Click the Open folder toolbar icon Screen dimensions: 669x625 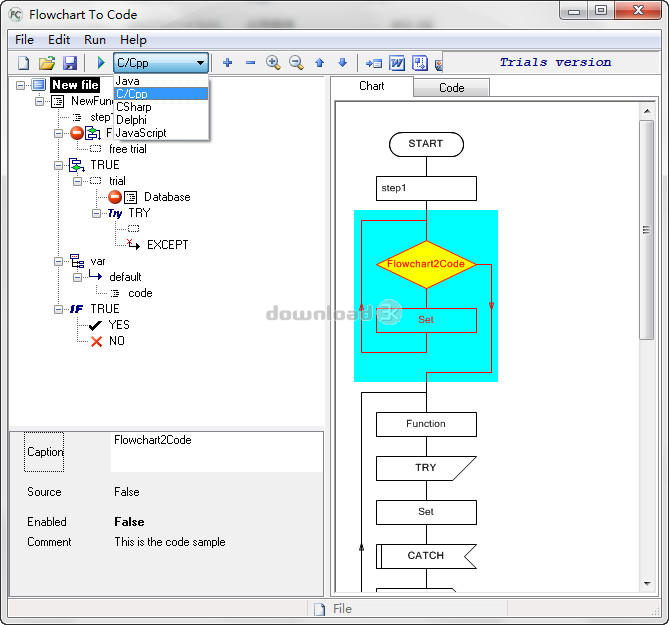coord(47,63)
